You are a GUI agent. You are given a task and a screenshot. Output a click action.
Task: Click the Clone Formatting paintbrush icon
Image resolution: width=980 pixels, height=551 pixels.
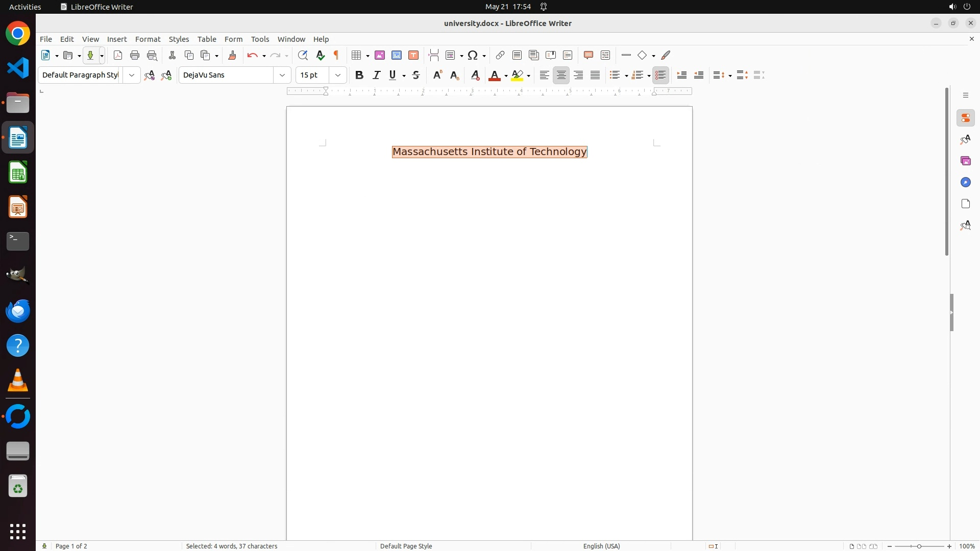(232, 56)
